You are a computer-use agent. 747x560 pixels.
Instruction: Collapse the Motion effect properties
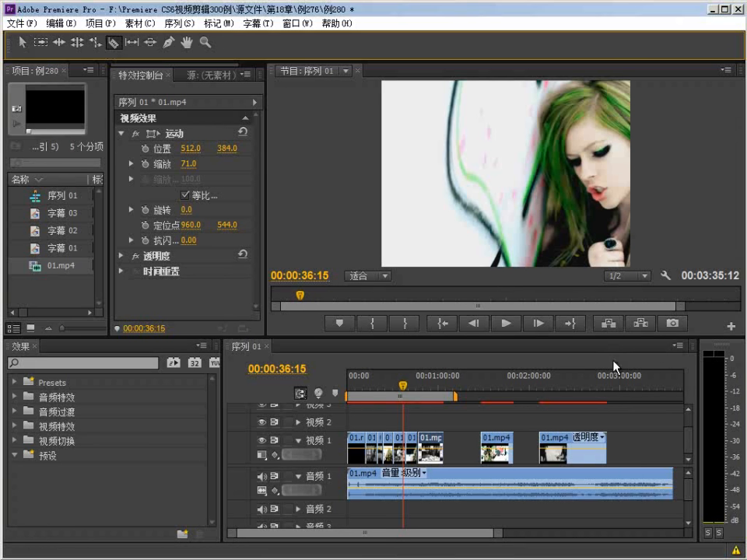click(x=121, y=134)
